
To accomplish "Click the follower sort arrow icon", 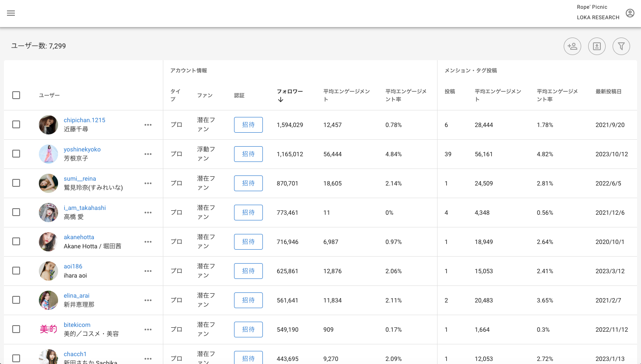I will pyautogui.click(x=281, y=100).
